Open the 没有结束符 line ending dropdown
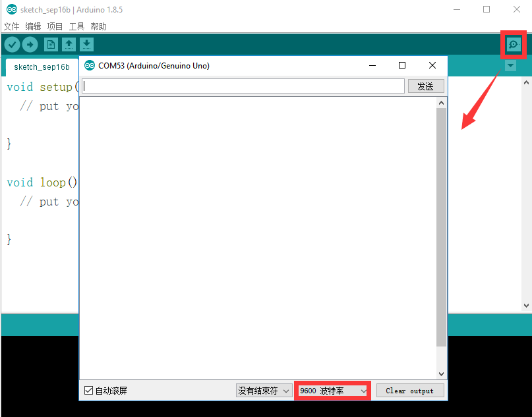Image resolution: width=532 pixels, height=417 pixels. pos(264,391)
